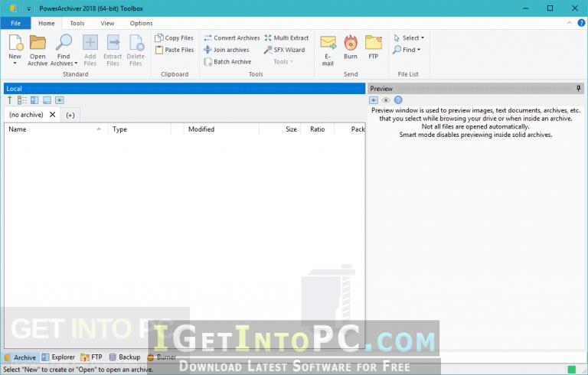Image resolution: width=588 pixels, height=375 pixels.
Task: Select Multi Extract tool
Action: pyautogui.click(x=286, y=37)
